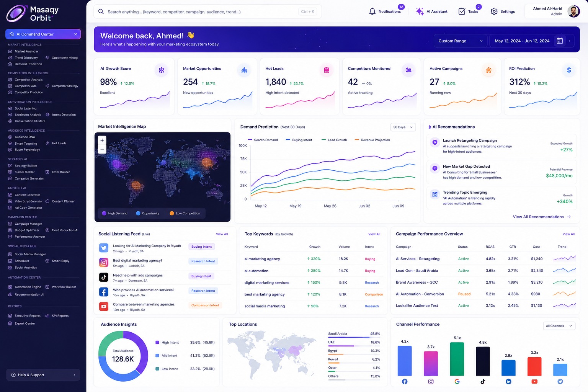Toggle Buying Intent series in legend
Image resolution: width=588 pixels, height=392 pixels.
tap(299, 140)
